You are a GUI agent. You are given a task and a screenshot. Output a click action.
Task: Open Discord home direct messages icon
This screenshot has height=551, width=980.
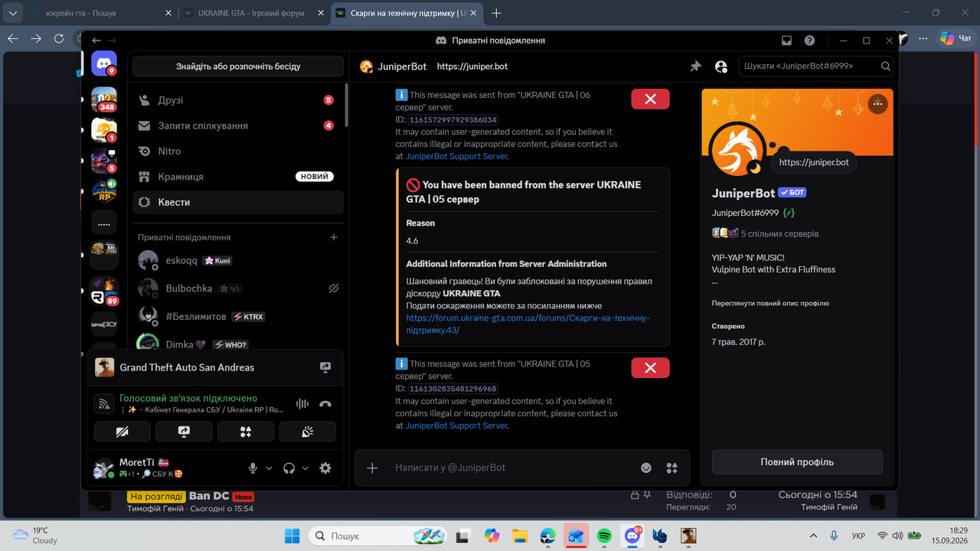coord(104,64)
